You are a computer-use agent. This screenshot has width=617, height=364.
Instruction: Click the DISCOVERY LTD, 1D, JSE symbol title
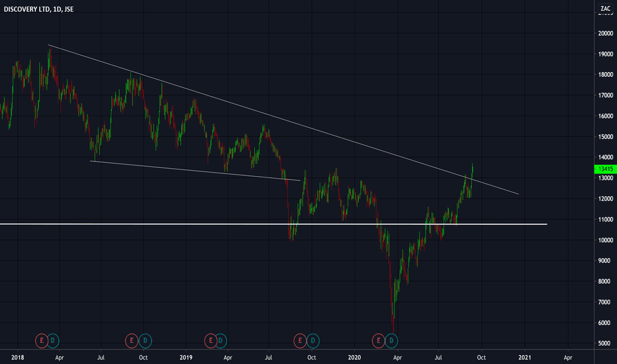click(38, 9)
